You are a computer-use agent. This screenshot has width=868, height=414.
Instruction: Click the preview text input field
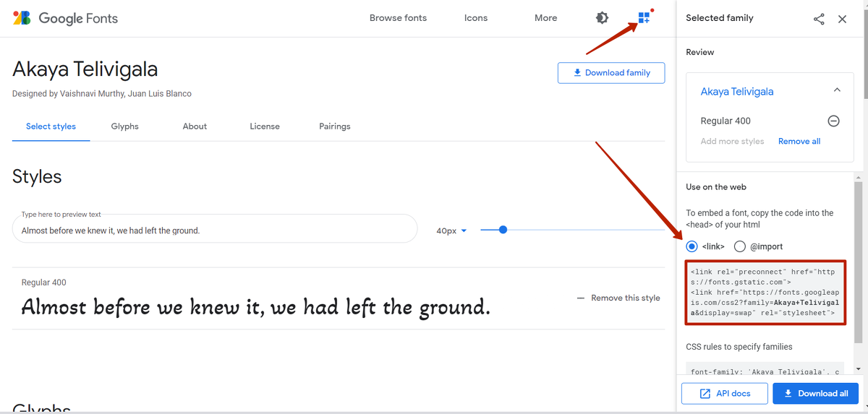(214, 230)
